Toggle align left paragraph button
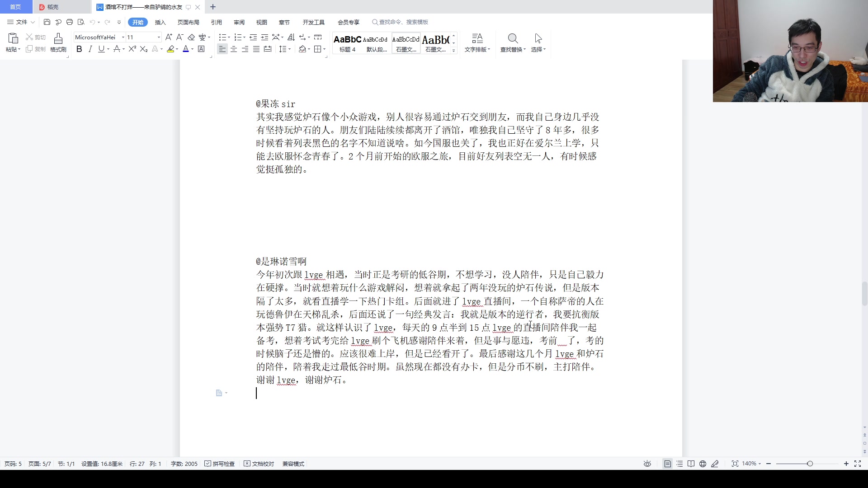The image size is (868, 488). pyautogui.click(x=222, y=49)
